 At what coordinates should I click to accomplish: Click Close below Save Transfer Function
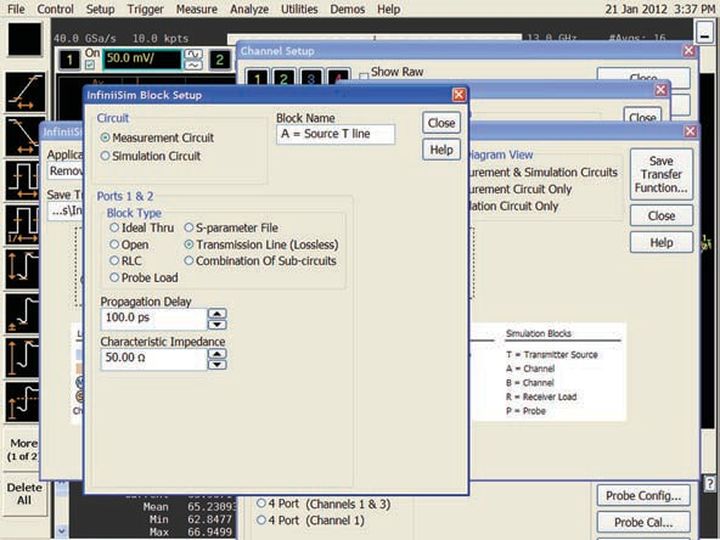[661, 215]
